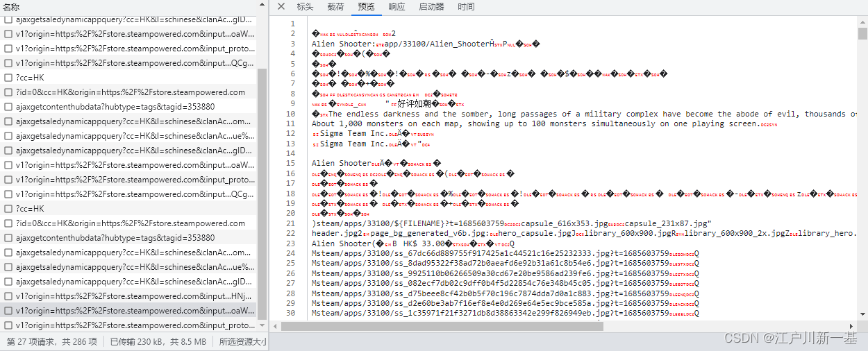Check the second ?cc=HK request checkbox
Image resolution: width=868 pixels, height=351 pixels.
pos(8,209)
